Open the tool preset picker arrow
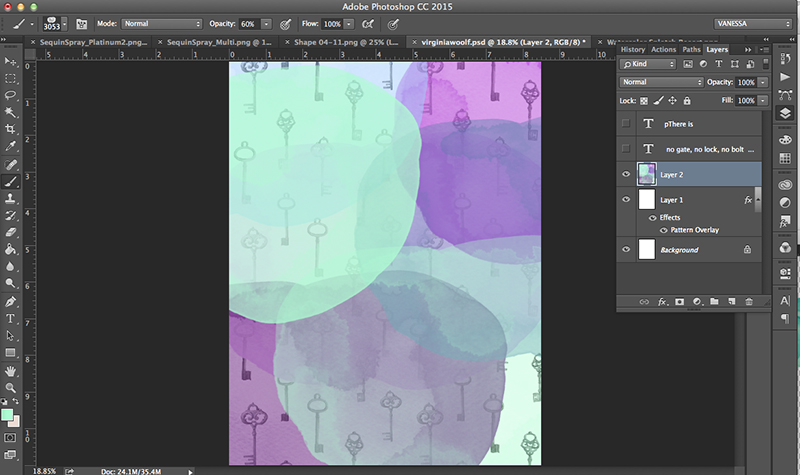Screen dimensions: 800x475 (x=32, y=24)
